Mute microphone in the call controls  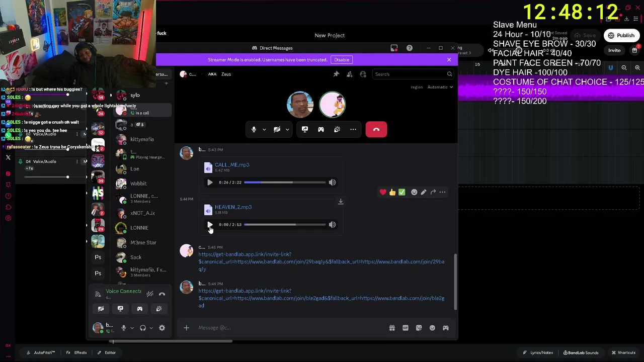254,129
